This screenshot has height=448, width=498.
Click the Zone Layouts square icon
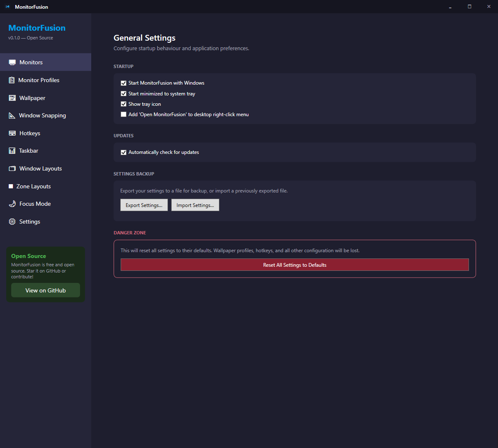coord(12,186)
